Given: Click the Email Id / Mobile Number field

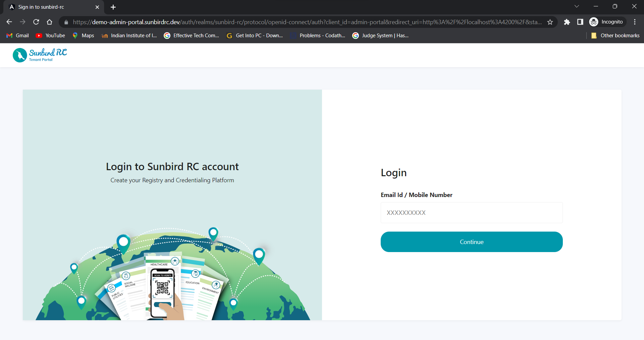Looking at the screenshot, I should (471, 212).
